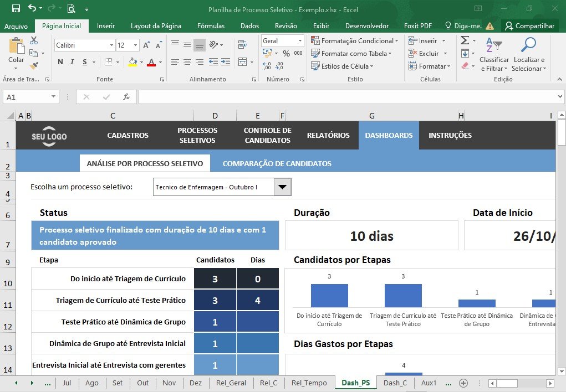Increase indent of cell contents

[x=226, y=62]
